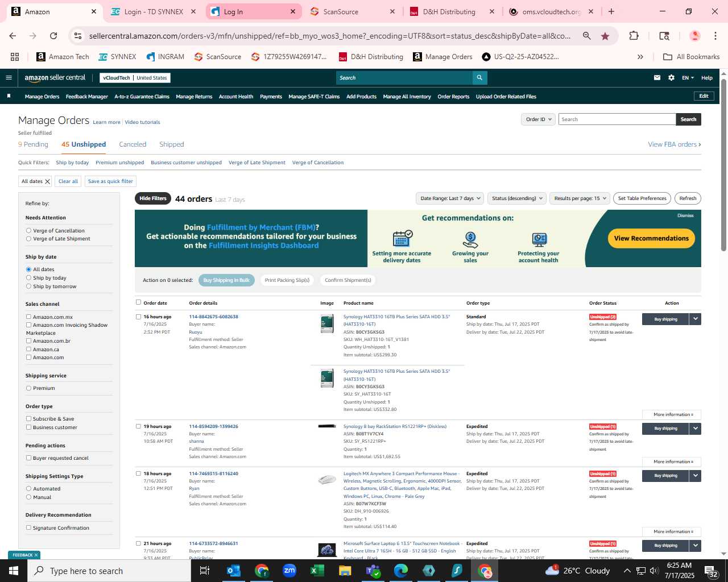Click the bookmark flag icon in menu bar

click(x=9, y=96)
